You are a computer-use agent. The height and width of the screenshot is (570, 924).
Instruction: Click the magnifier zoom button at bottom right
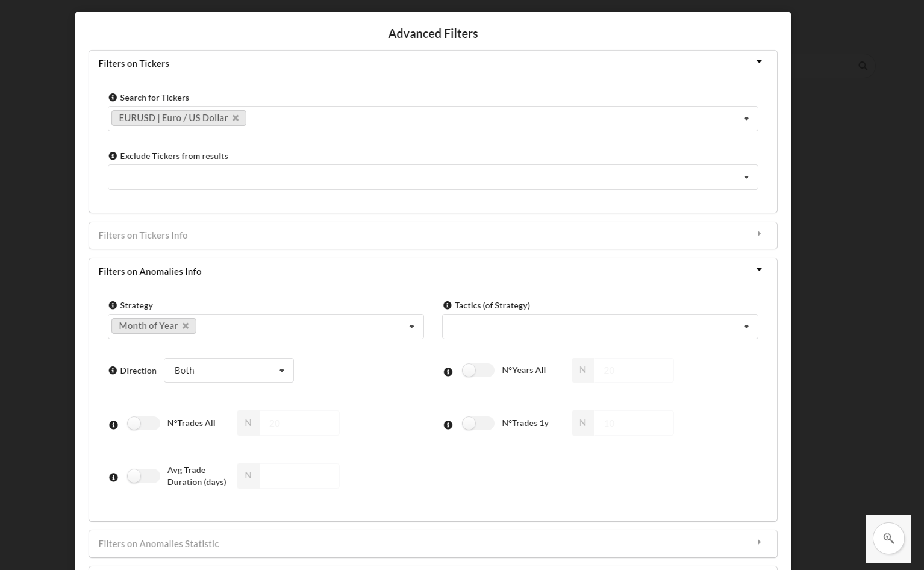tap(888, 539)
